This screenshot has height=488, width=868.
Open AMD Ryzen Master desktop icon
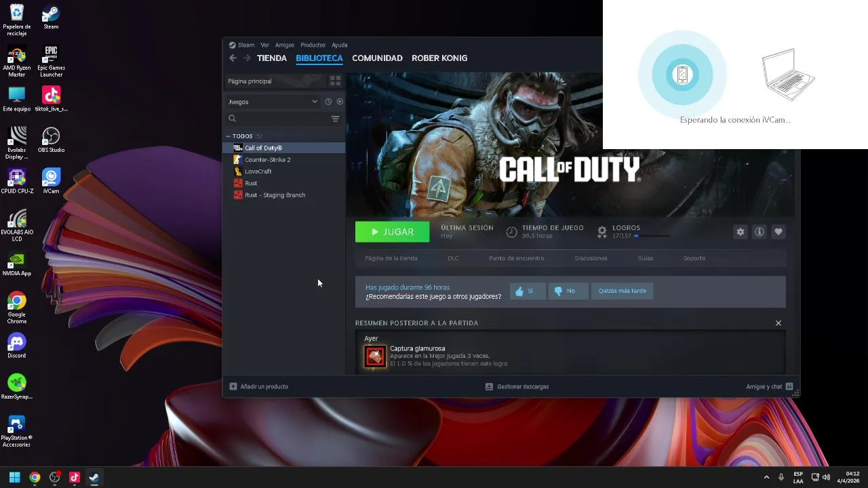(x=17, y=61)
